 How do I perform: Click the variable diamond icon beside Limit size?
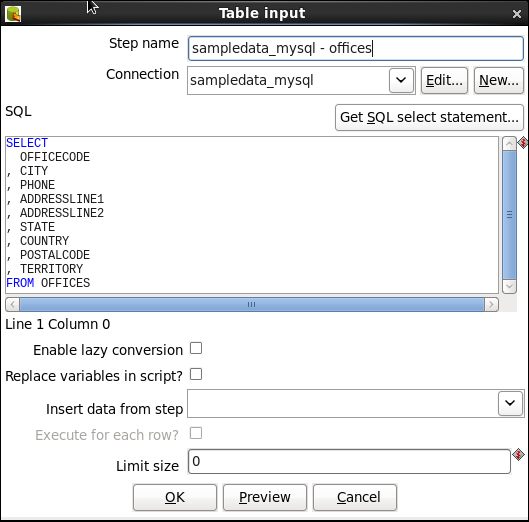click(518, 455)
